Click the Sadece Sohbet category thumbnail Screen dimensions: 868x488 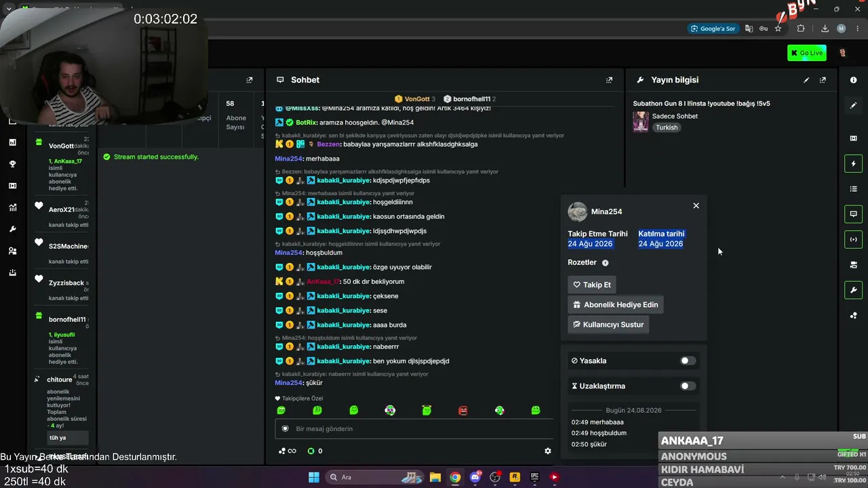coord(641,121)
